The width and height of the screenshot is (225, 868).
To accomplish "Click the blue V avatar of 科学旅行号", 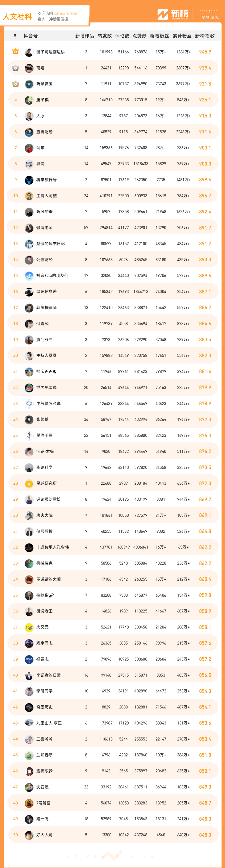I will click(29, 180).
